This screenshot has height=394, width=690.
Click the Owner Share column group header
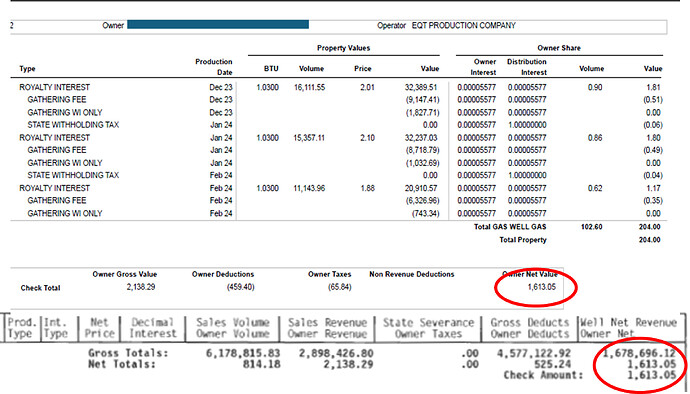pos(559,48)
